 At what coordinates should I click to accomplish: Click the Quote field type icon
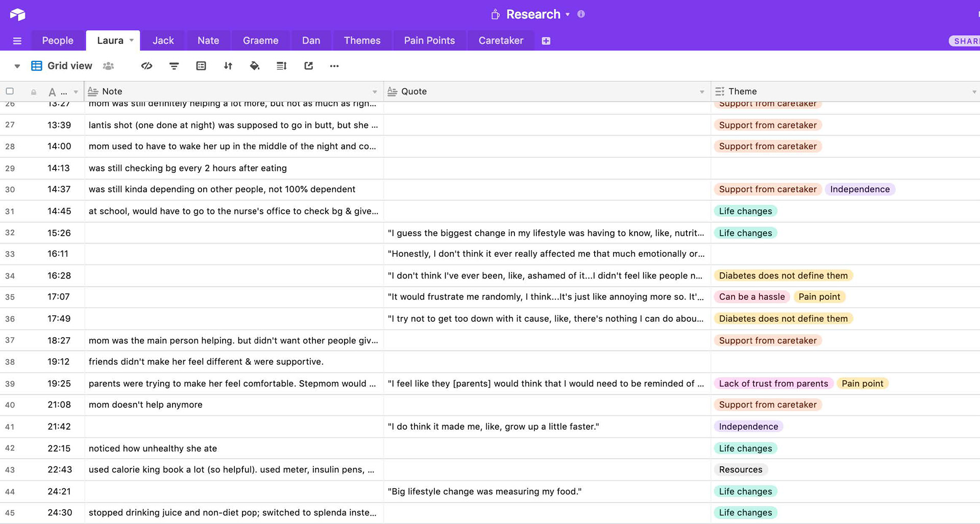pyautogui.click(x=392, y=91)
